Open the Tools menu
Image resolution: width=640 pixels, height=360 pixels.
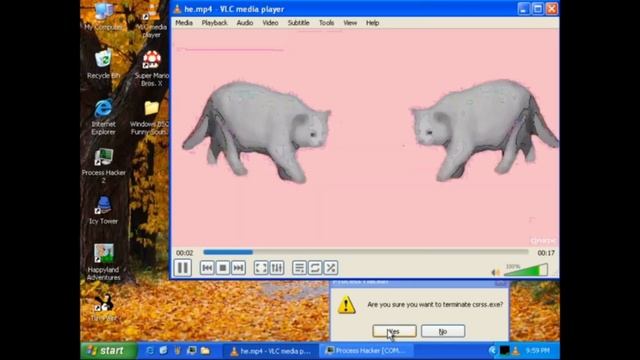[x=327, y=23]
